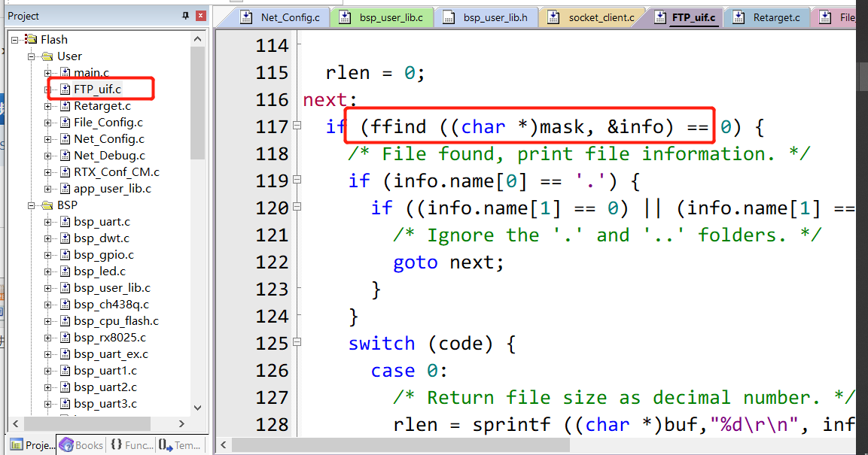Click the User group folder icon
Screen dimensions: 868x455
click(47, 56)
